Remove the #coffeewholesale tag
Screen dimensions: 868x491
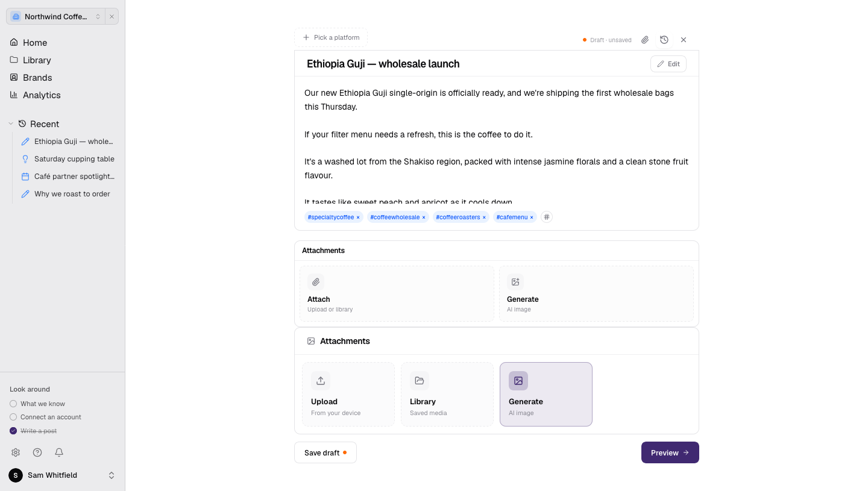point(424,217)
